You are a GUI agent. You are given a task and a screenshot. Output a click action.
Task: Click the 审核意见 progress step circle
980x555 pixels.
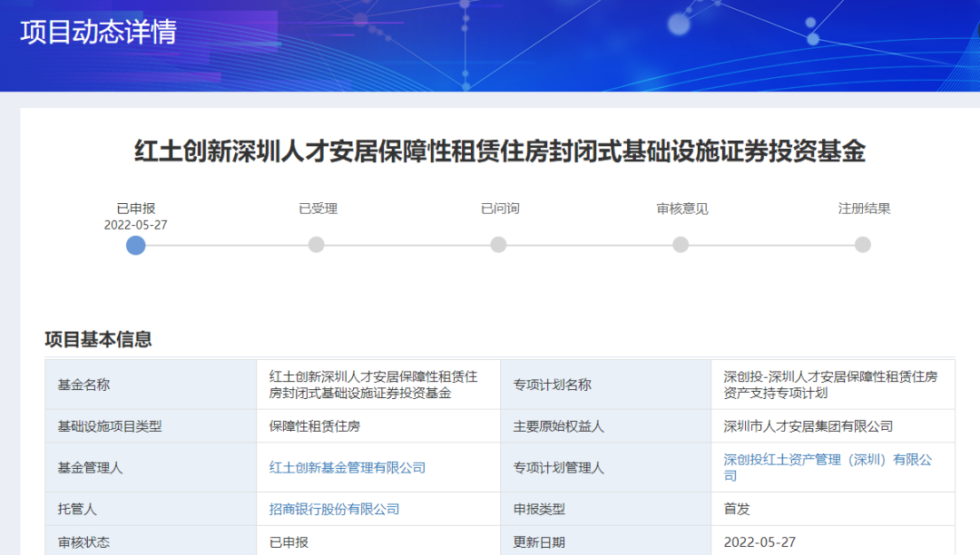point(681,245)
